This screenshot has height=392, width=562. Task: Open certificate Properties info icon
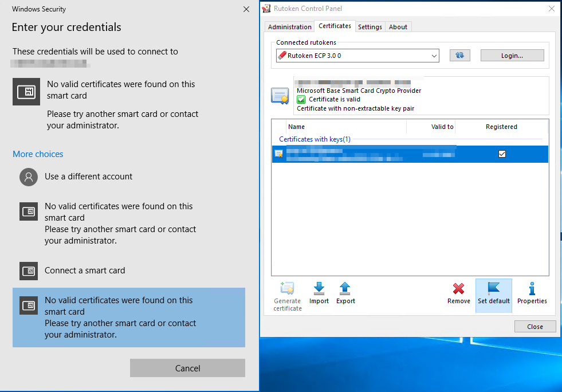click(532, 288)
